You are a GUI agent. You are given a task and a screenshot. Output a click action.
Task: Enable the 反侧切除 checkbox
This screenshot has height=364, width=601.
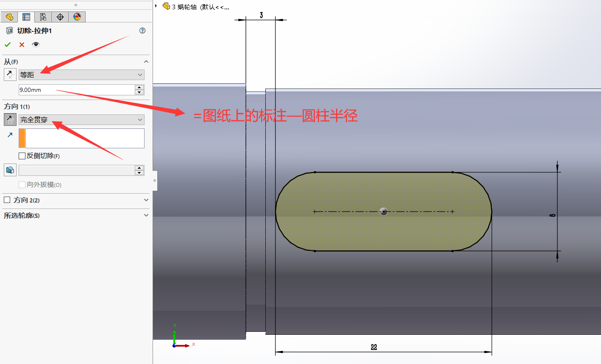pyautogui.click(x=22, y=156)
